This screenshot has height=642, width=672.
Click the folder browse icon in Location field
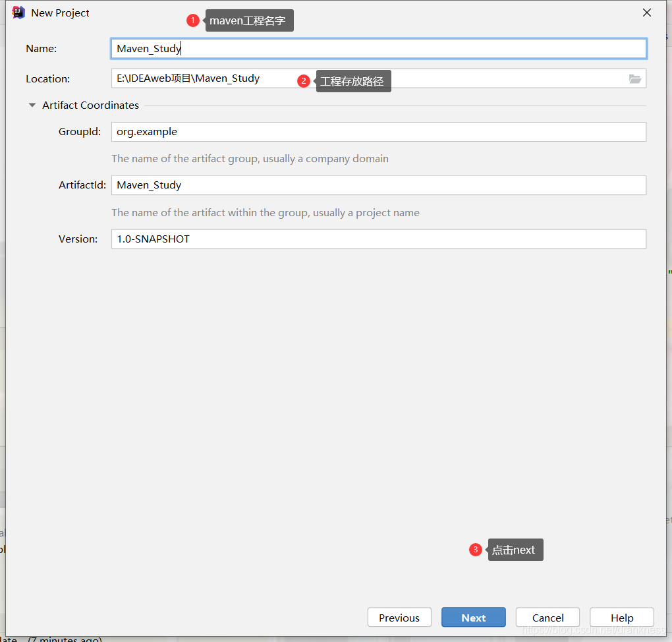coord(634,79)
